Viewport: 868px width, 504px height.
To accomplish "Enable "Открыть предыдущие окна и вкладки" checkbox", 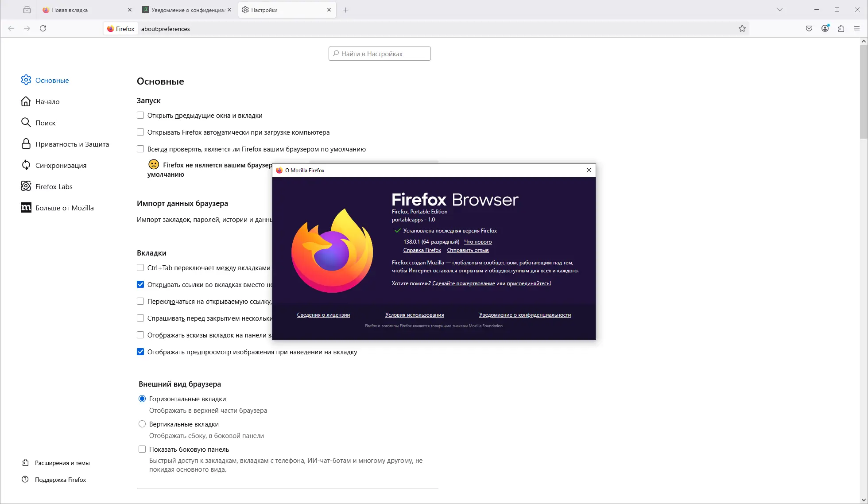I will (140, 115).
